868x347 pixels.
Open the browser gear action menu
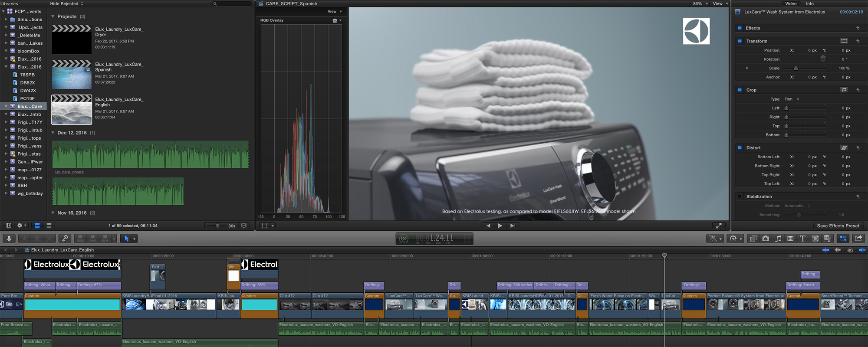[x=21, y=226]
